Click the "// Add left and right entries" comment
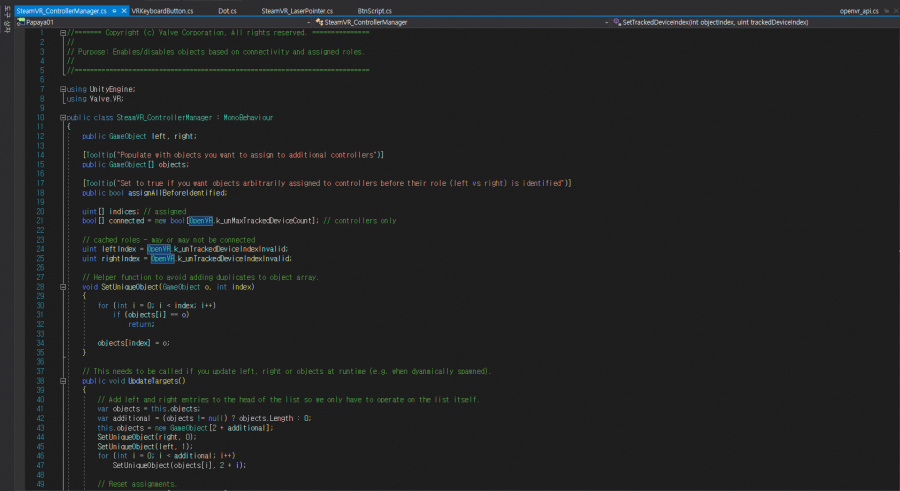The image size is (900, 491). pos(288,400)
